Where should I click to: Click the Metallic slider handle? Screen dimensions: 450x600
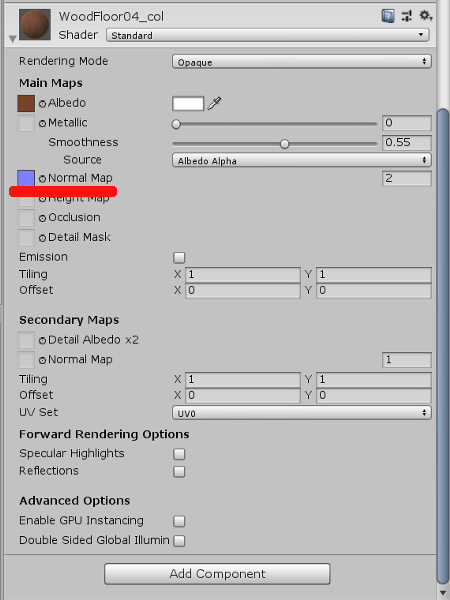(x=176, y=124)
